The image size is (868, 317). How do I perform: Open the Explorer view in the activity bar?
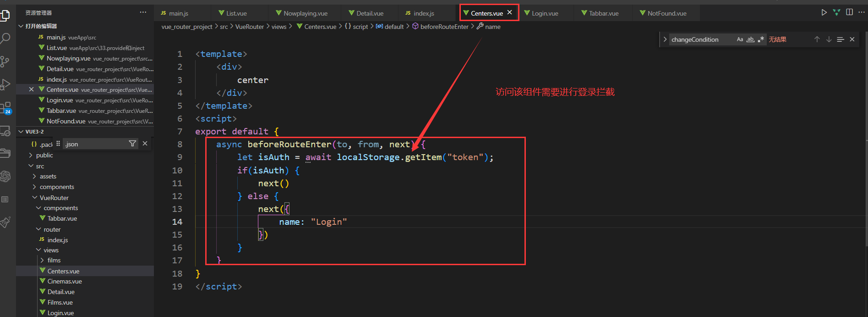[5, 16]
